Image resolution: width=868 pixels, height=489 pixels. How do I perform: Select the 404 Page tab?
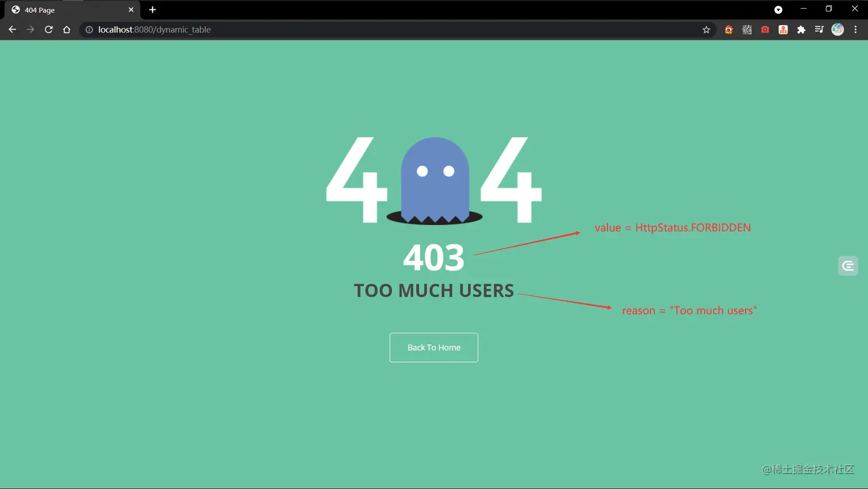pyautogui.click(x=71, y=10)
